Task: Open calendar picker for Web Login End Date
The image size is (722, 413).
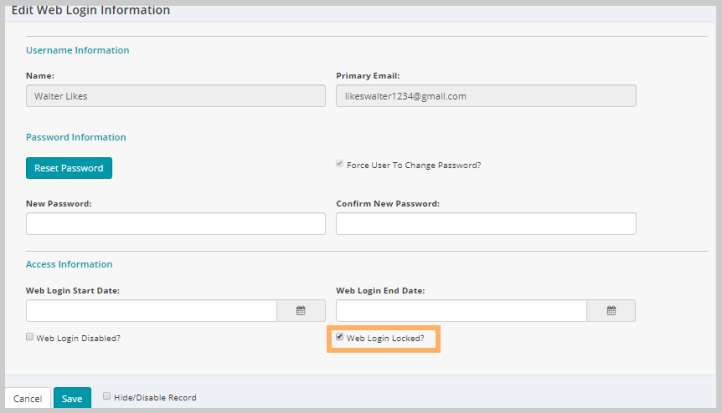Action: pyautogui.click(x=611, y=311)
